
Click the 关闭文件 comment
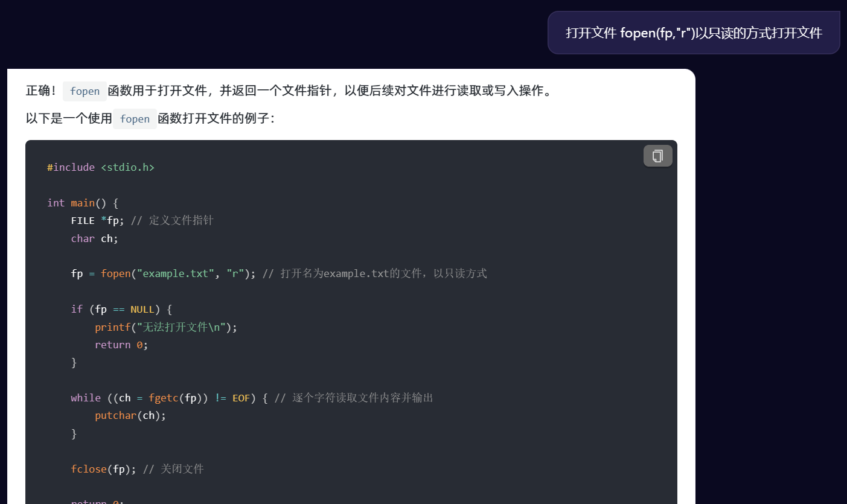182,468
